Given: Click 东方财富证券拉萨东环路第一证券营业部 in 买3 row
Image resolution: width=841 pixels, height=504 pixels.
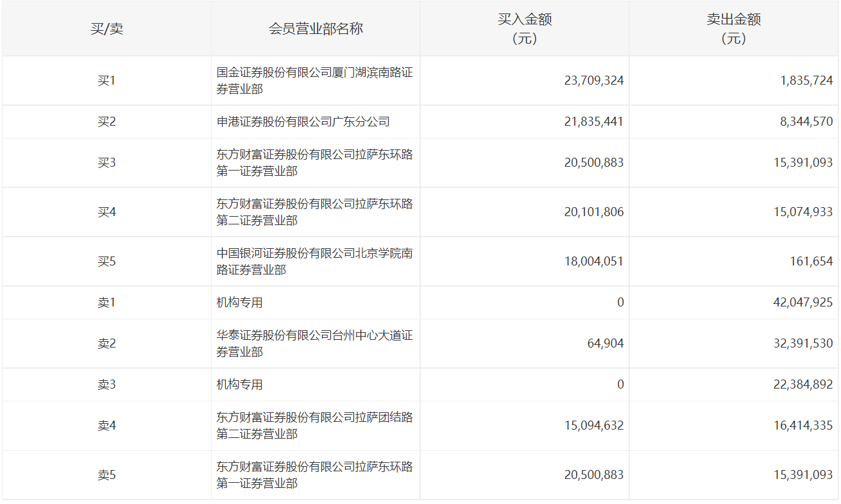Looking at the screenshot, I should [x=314, y=163].
